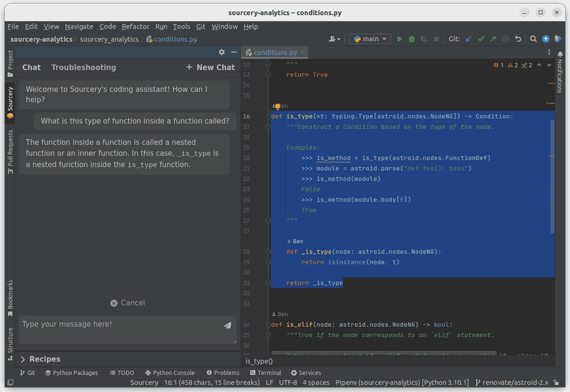Open the main run configuration dropdown

[370, 39]
